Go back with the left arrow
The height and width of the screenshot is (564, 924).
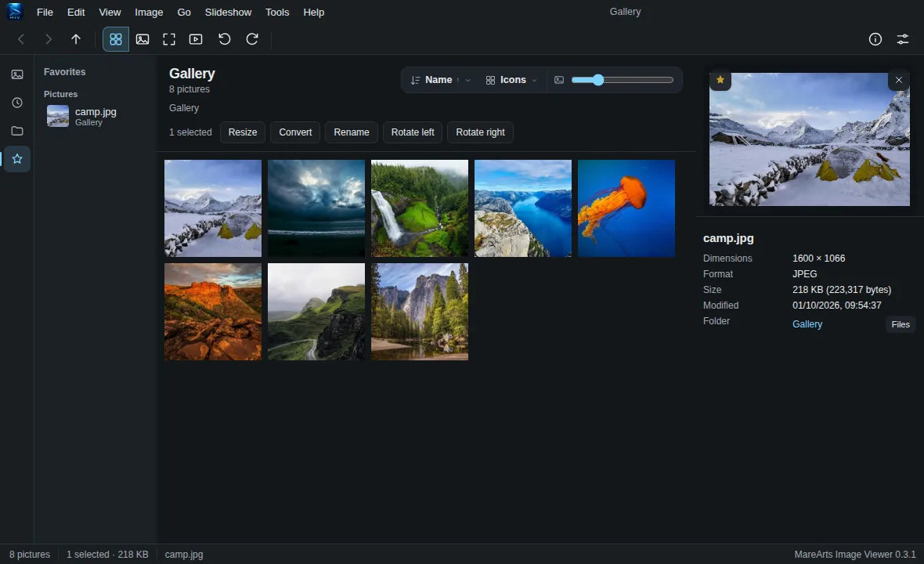pyautogui.click(x=21, y=39)
